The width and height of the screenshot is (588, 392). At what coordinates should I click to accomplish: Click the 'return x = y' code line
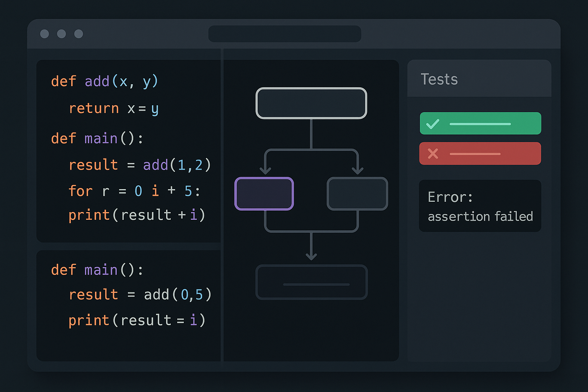click(x=114, y=109)
